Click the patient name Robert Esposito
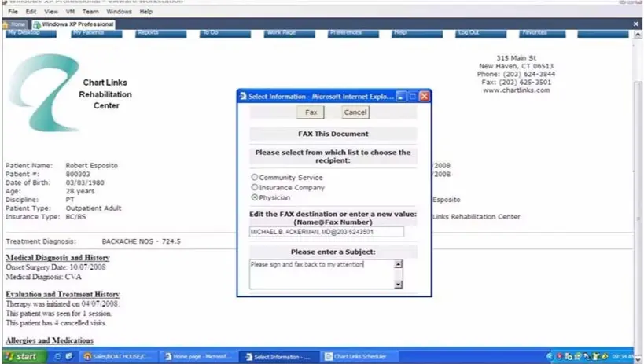644x364 pixels. [x=91, y=165]
